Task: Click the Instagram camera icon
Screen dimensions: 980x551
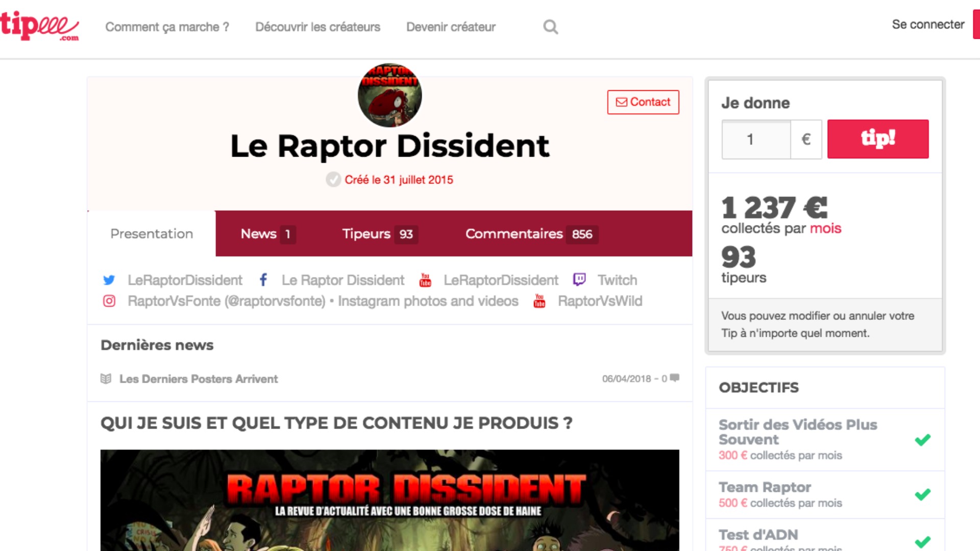Action: point(109,301)
